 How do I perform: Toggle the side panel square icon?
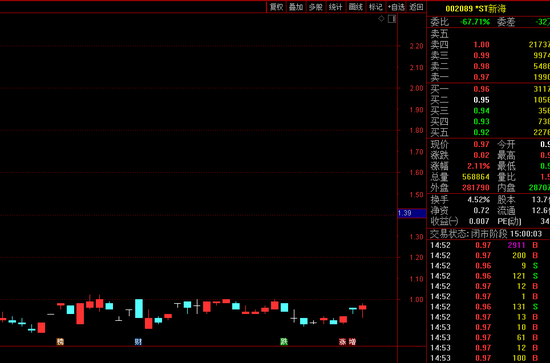pyautogui.click(x=392, y=19)
